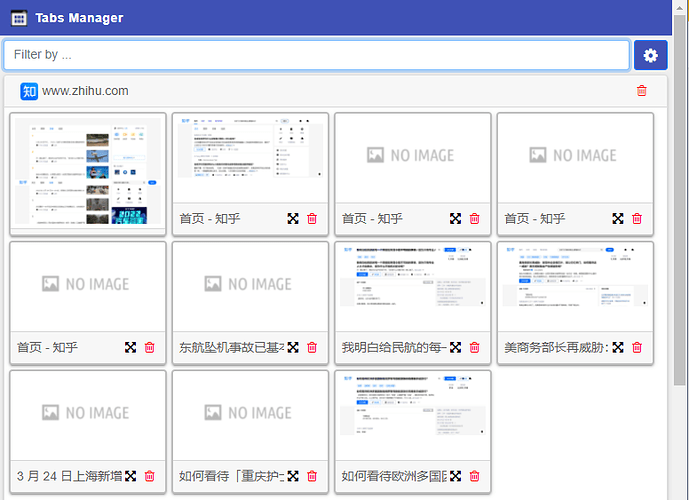Delete the entire www.zhihu.com tab group
The height and width of the screenshot is (500, 689).
641,91
